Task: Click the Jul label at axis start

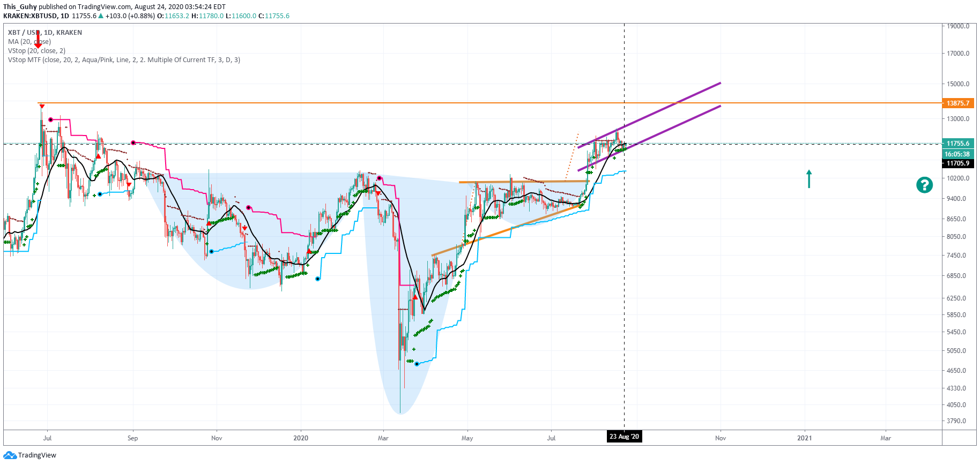Action: 47,438
